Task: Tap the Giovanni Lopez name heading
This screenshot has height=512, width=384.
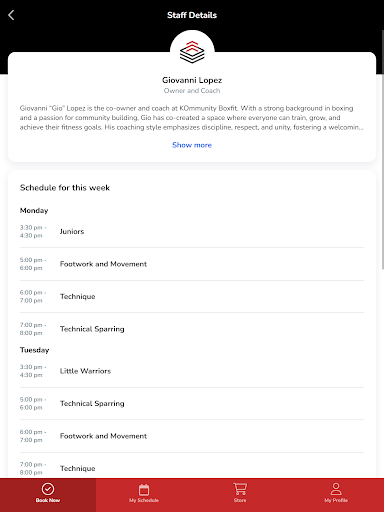Action: click(192, 80)
